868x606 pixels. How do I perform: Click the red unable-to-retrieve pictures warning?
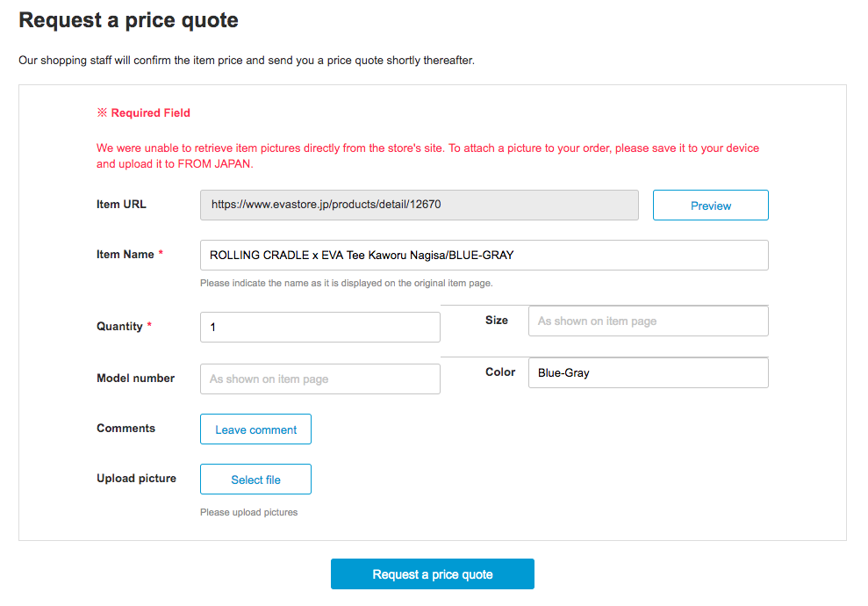(x=427, y=155)
